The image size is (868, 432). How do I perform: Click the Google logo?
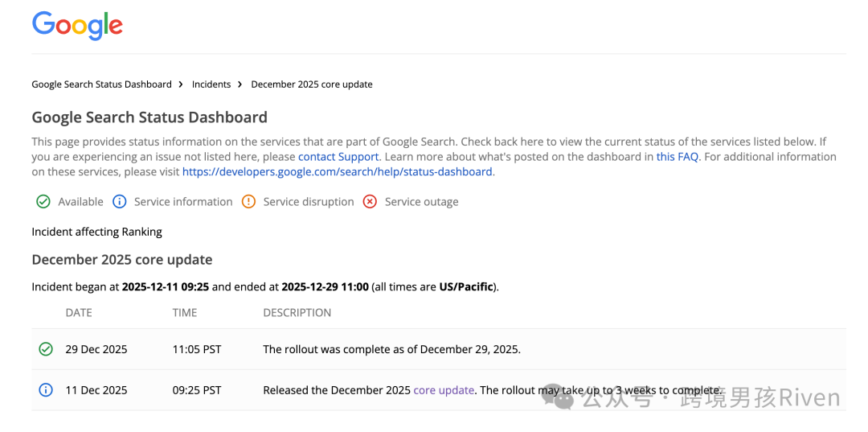77,26
